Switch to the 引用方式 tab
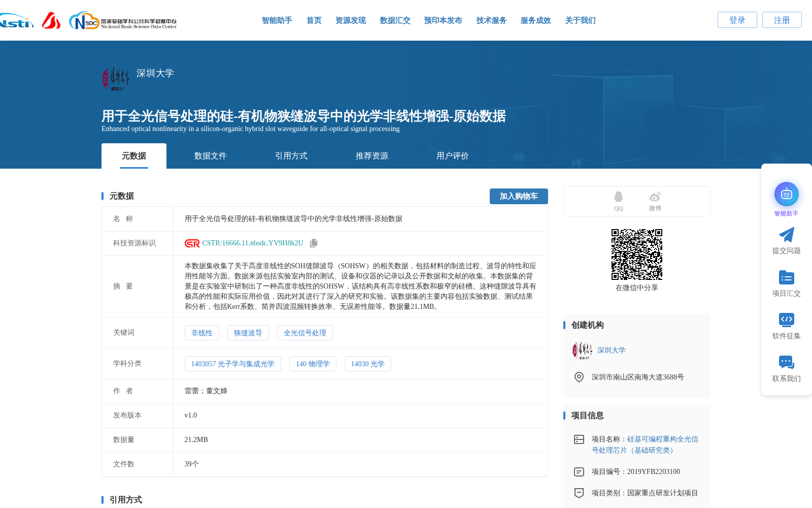 [x=291, y=156]
